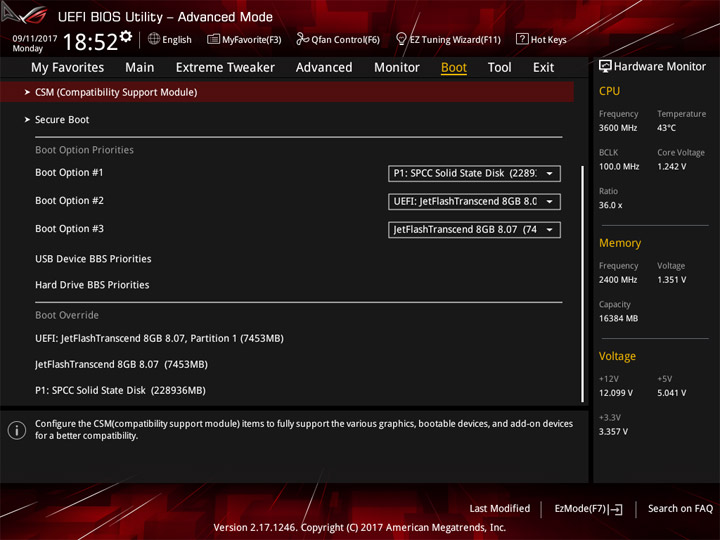
Task: Open the Boot Option #2 dropdown
Action: click(474, 202)
